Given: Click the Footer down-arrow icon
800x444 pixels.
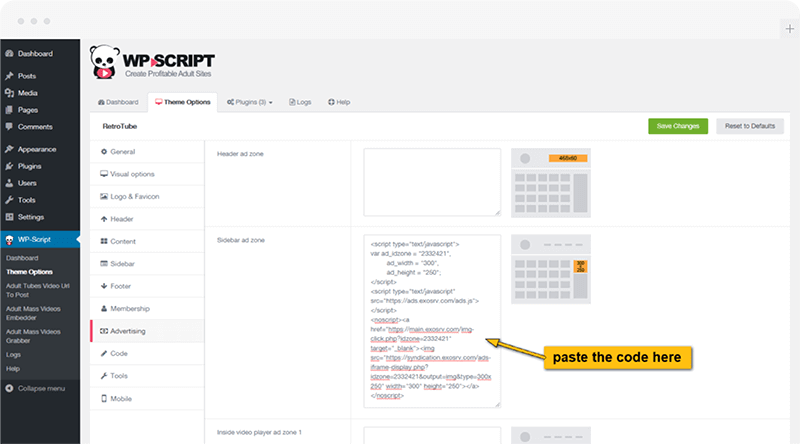Looking at the screenshot, I should 104,286.
